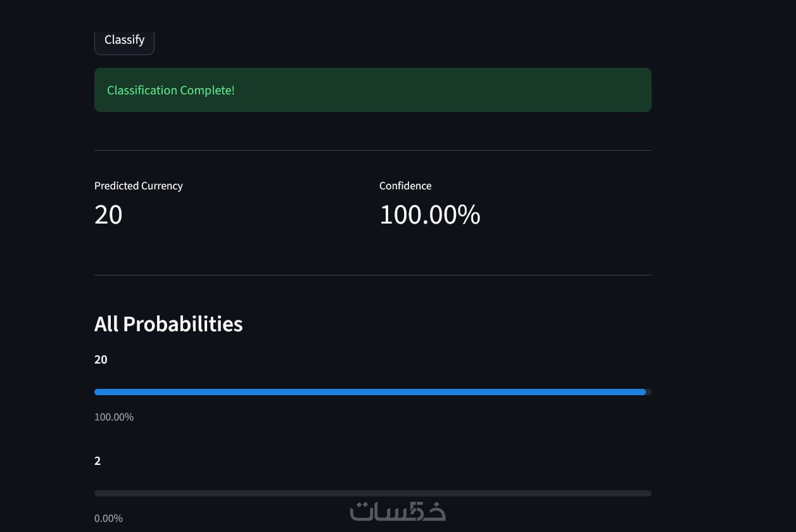Click the small 100.00% caption under bar

(x=114, y=417)
